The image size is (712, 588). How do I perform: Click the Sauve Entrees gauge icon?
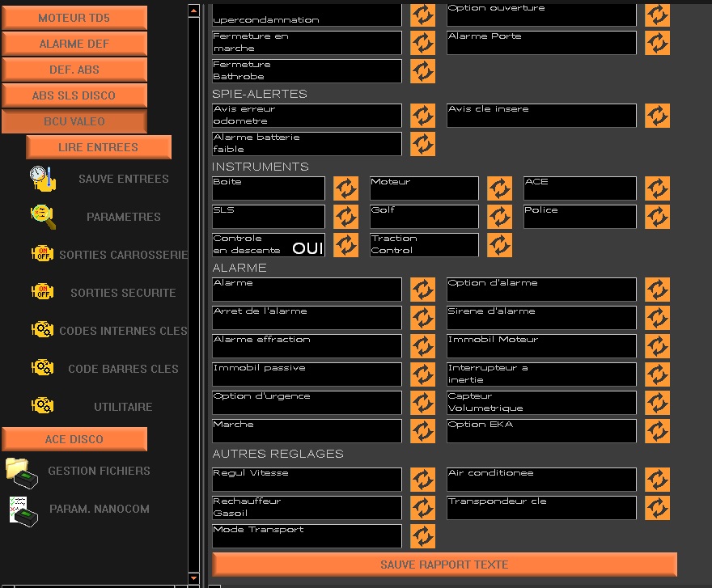coord(43,179)
